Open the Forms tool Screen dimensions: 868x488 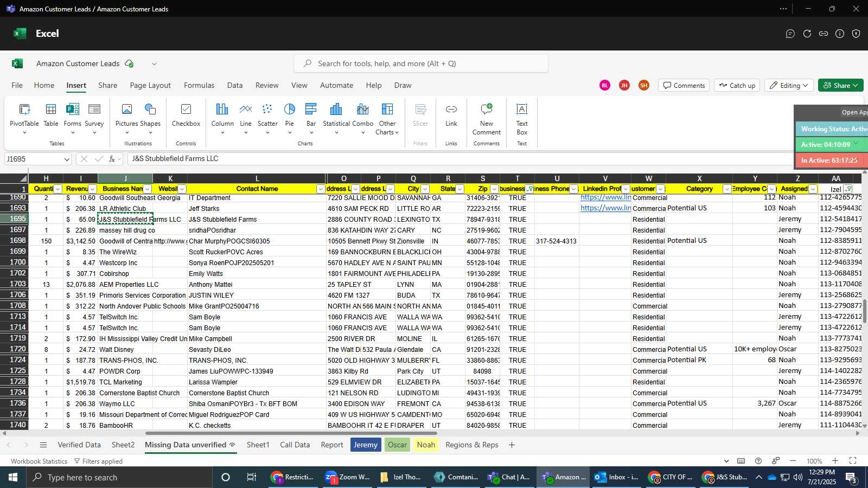(x=72, y=118)
